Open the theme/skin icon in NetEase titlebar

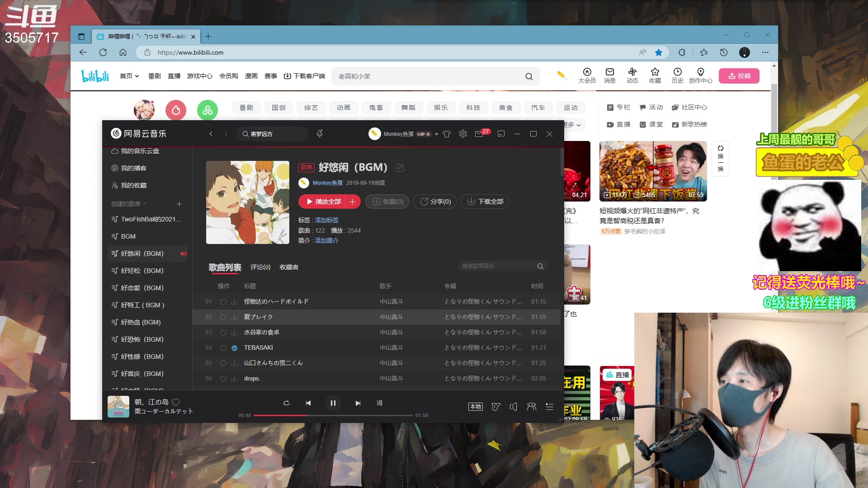[446, 134]
